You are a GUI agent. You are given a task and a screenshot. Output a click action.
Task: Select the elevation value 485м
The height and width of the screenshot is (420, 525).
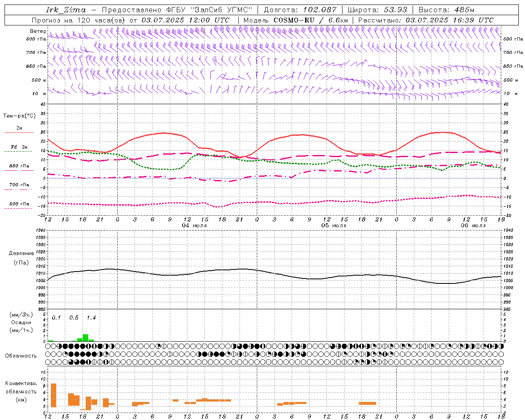[464, 10]
